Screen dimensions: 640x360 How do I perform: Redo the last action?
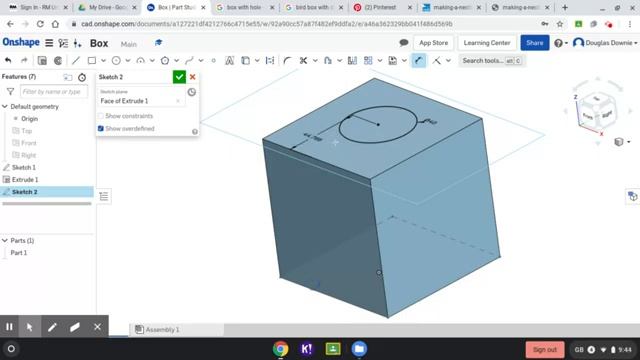tap(24, 60)
